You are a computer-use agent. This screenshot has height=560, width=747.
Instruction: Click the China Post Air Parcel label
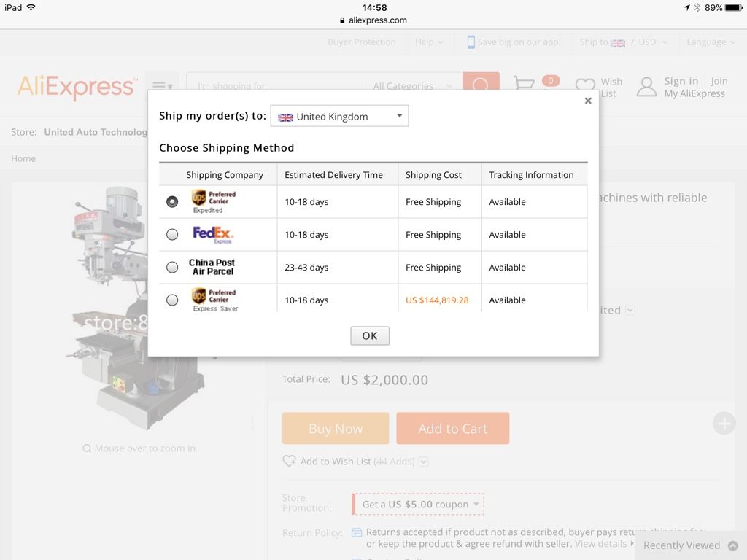click(x=212, y=267)
